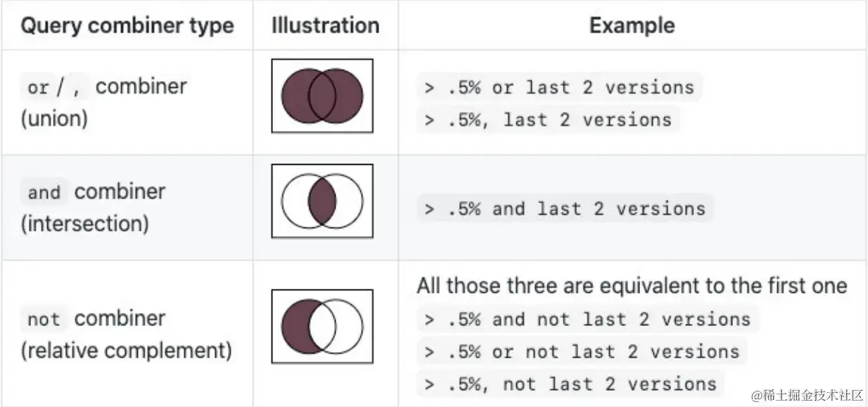Click the 'and' code label
The width and height of the screenshot is (868, 407).
44,192
